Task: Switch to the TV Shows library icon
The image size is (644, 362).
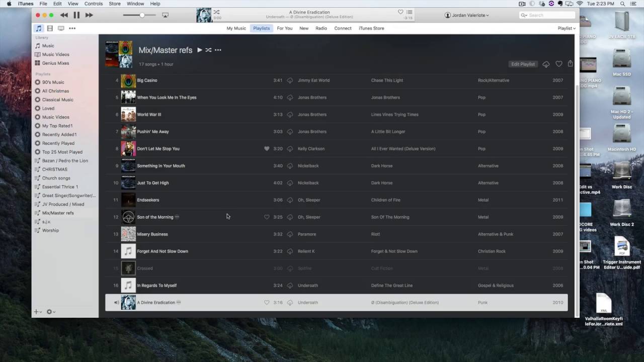Action: [x=61, y=28]
